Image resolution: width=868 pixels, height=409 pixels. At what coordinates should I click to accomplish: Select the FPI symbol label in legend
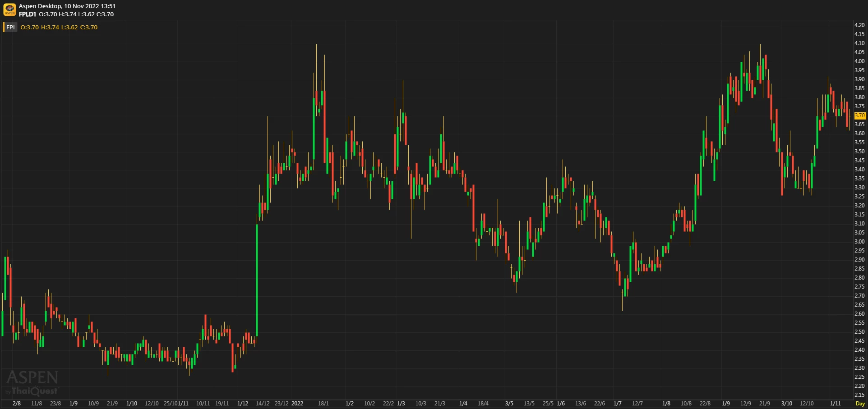pyautogui.click(x=10, y=28)
